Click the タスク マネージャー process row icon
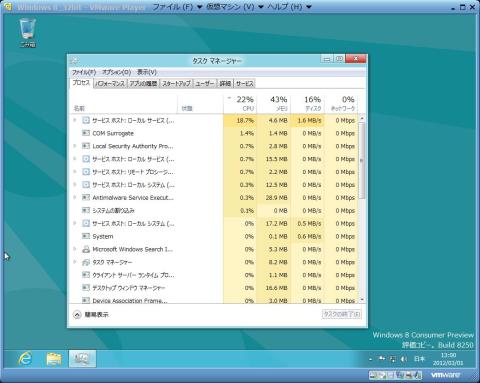Viewport: 480px width, 383px height. (x=86, y=262)
